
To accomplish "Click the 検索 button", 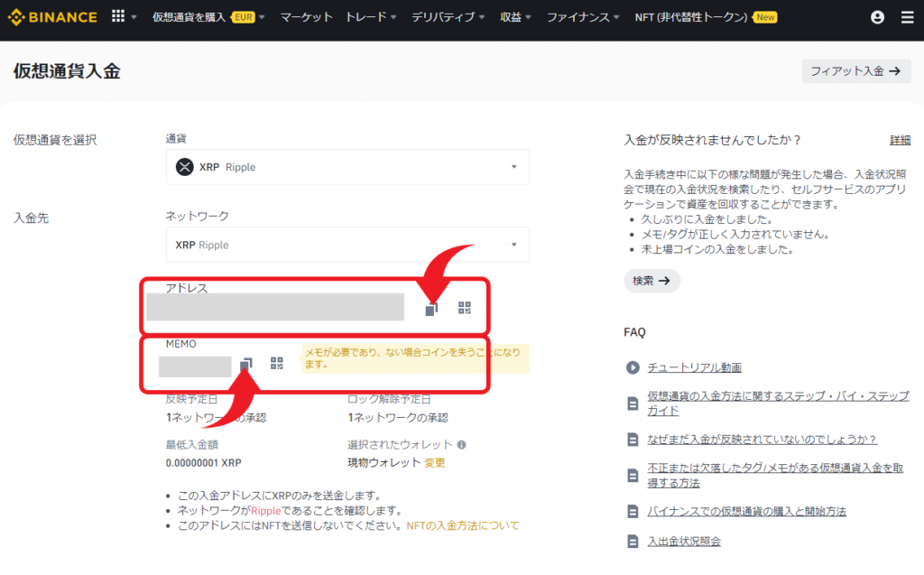I will point(651,281).
